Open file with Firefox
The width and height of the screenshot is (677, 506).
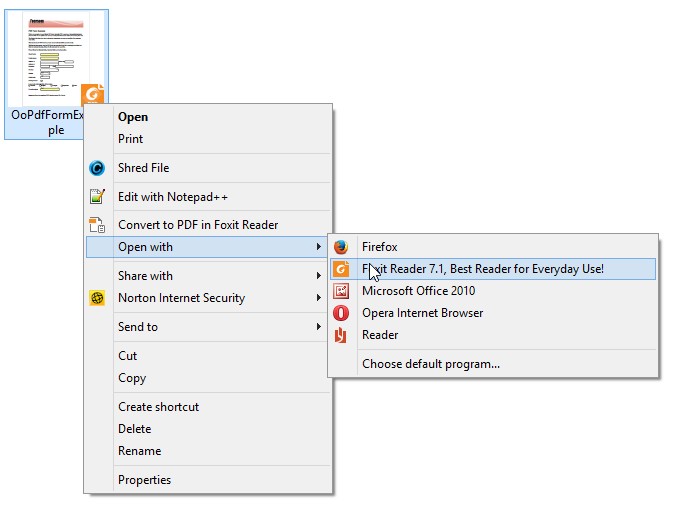click(493, 247)
